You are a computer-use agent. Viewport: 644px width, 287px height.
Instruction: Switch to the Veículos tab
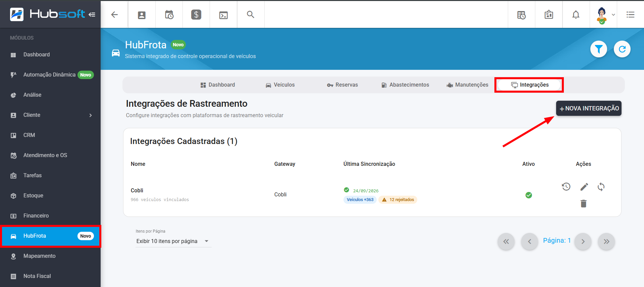280,85
